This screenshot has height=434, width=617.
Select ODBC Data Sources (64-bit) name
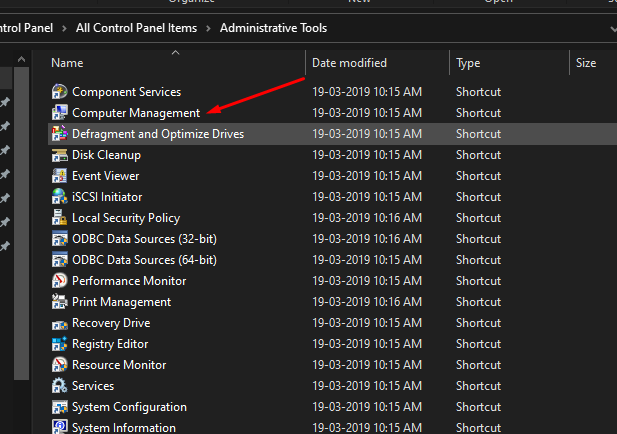(144, 260)
